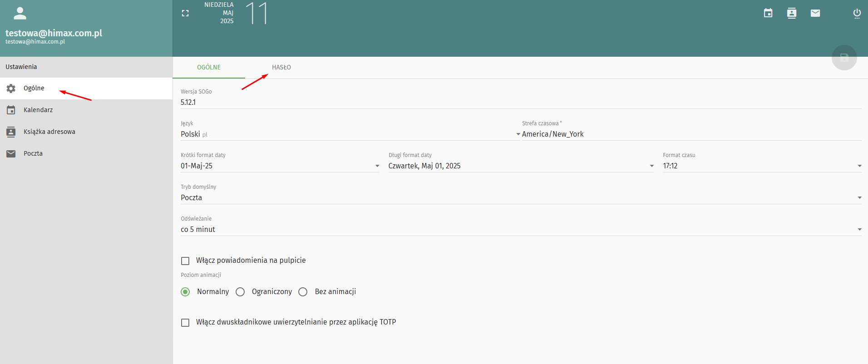Click the Strefa czasowa input field
The height and width of the screenshot is (364, 868).
(x=690, y=134)
